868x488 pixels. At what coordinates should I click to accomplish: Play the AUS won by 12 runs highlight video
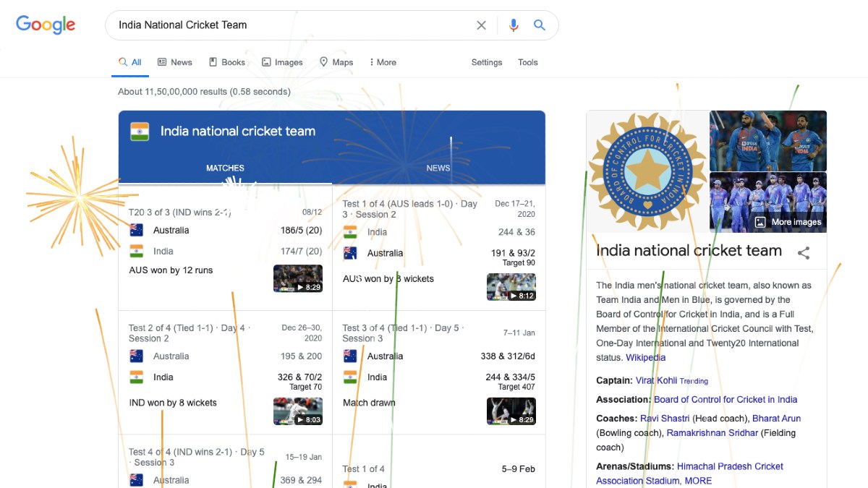pos(297,278)
